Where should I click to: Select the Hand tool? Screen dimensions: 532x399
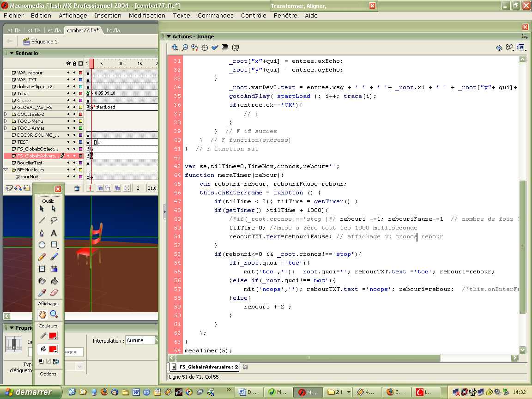click(42, 314)
